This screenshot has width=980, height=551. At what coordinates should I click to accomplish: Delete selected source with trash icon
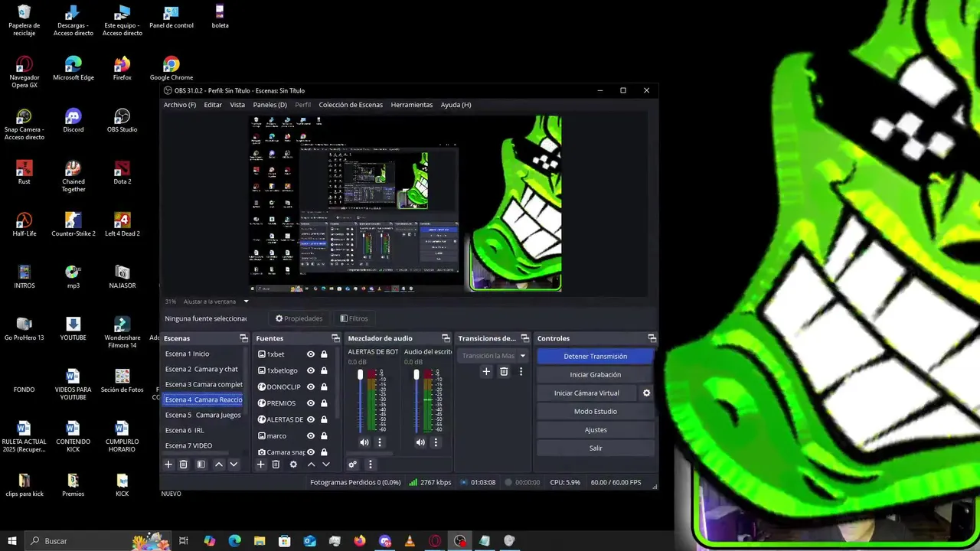[276, 465]
